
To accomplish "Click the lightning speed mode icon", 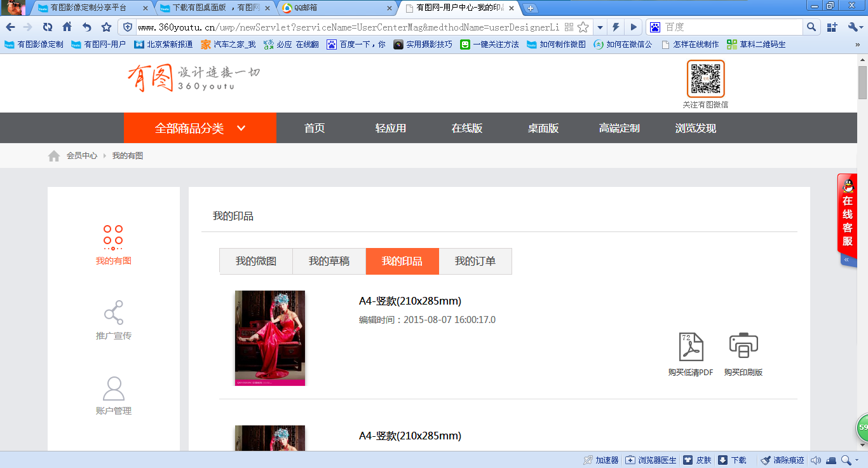I will (616, 27).
